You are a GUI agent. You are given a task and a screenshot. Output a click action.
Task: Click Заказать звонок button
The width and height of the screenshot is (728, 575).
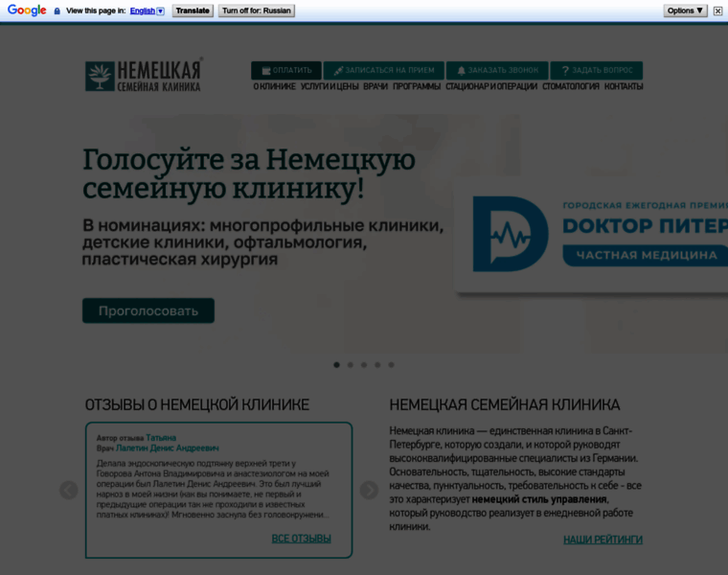coord(497,71)
